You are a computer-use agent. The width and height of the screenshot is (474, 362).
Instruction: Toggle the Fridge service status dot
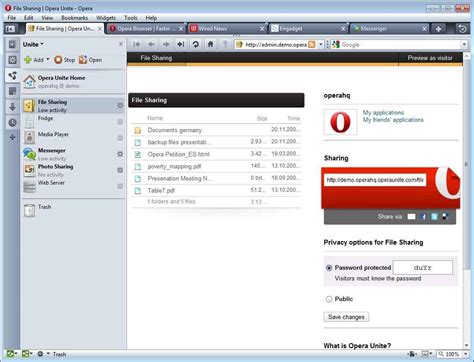click(x=120, y=122)
